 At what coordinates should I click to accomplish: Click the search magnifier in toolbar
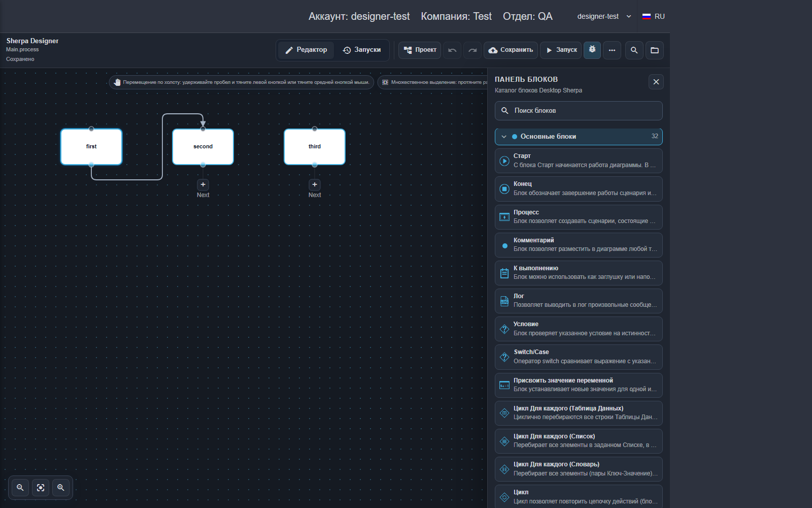point(634,50)
